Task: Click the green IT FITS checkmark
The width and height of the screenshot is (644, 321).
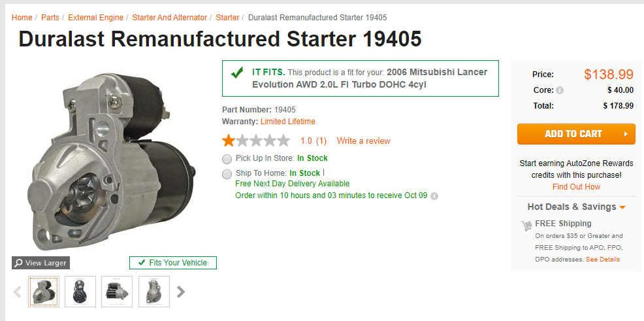Action: [237, 73]
